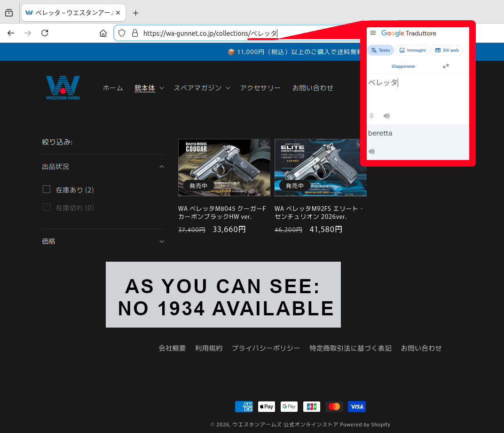
Task: Click the microphone icon in Translate
Action: (x=371, y=116)
